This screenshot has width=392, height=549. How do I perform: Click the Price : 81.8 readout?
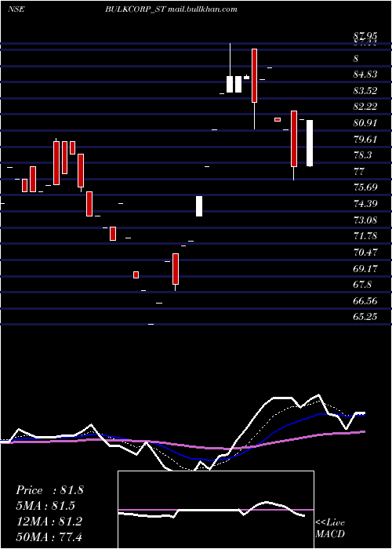coord(49,490)
